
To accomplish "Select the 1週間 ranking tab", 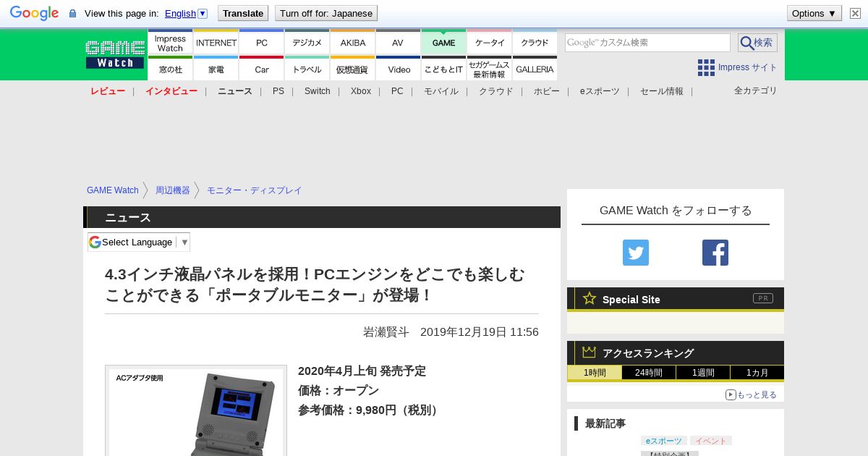I will coord(703,373).
